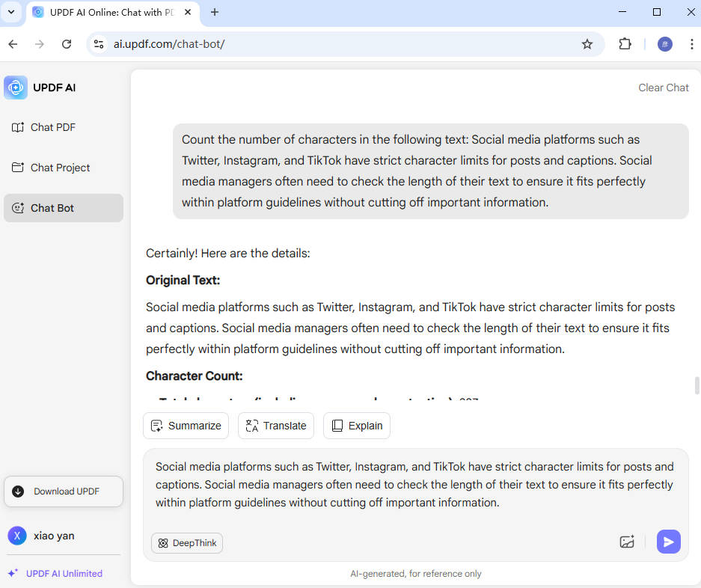Click the Translate quick action

[x=276, y=426]
